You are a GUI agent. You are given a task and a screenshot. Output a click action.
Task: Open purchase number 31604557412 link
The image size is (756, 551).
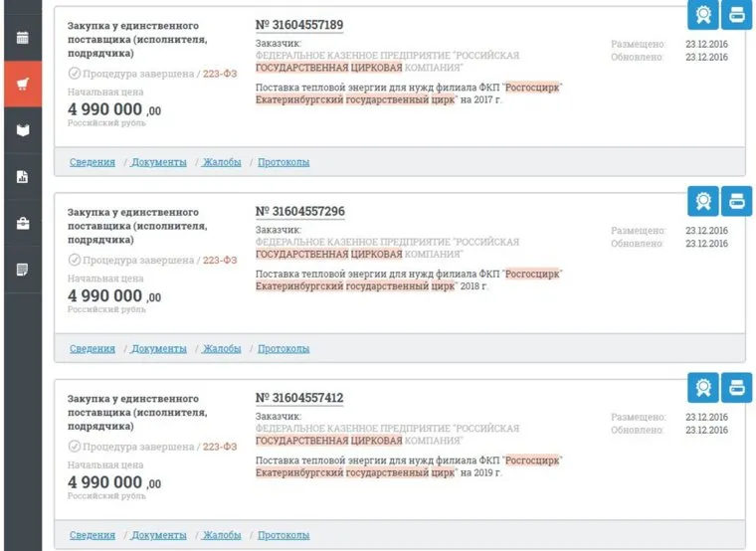tap(299, 398)
